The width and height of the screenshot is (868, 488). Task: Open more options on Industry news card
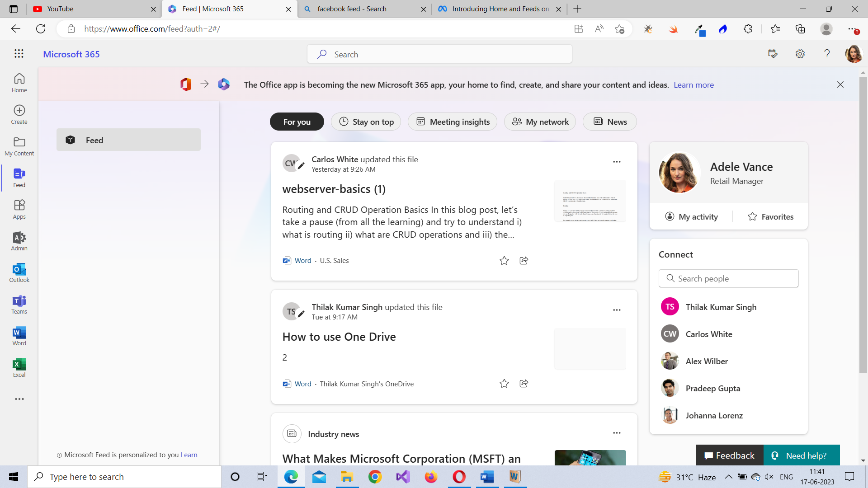pyautogui.click(x=617, y=433)
